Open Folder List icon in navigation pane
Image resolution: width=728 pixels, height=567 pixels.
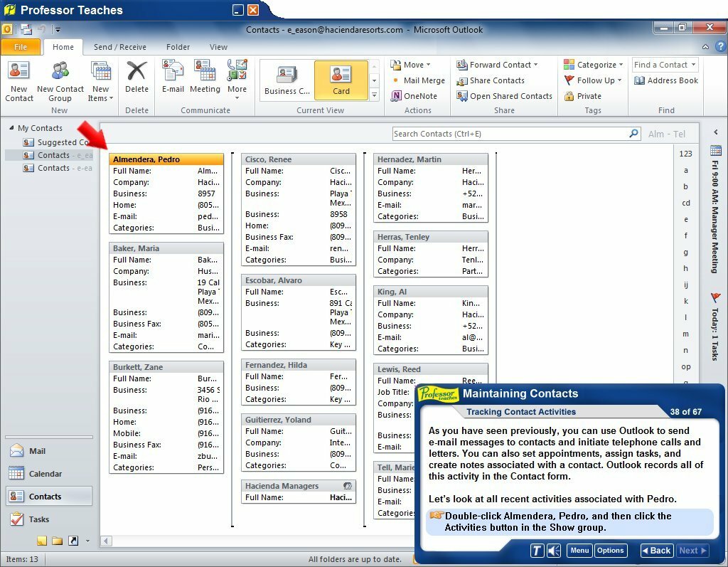pos(57,541)
